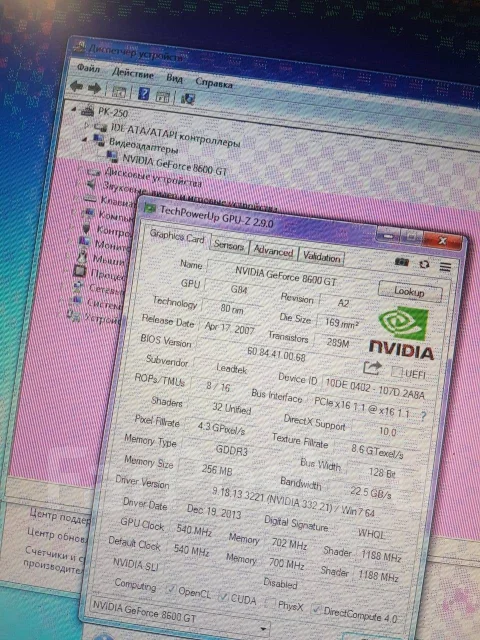Image resolution: width=480 pixels, height=640 pixels.
Task: Click the Device ID value 10DE 0402
Action: coord(376,389)
